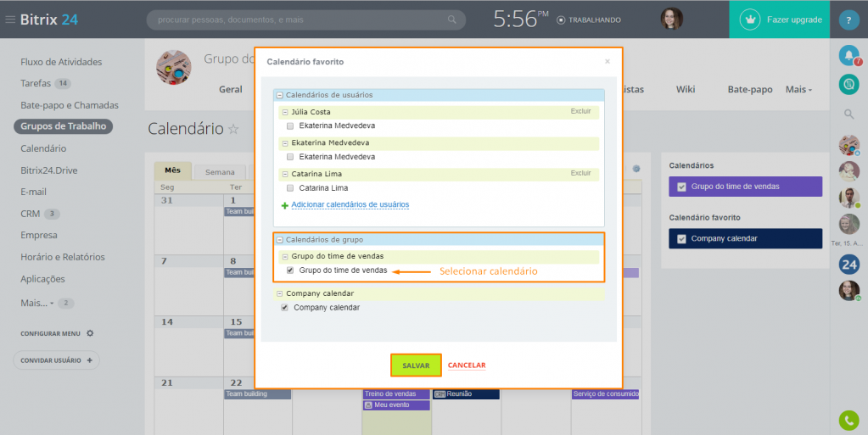Image resolution: width=868 pixels, height=435 pixels.
Task: Toggle Ekaterina Medvedeva checkbox under Ekaterina Medvedeva
Action: 290,157
